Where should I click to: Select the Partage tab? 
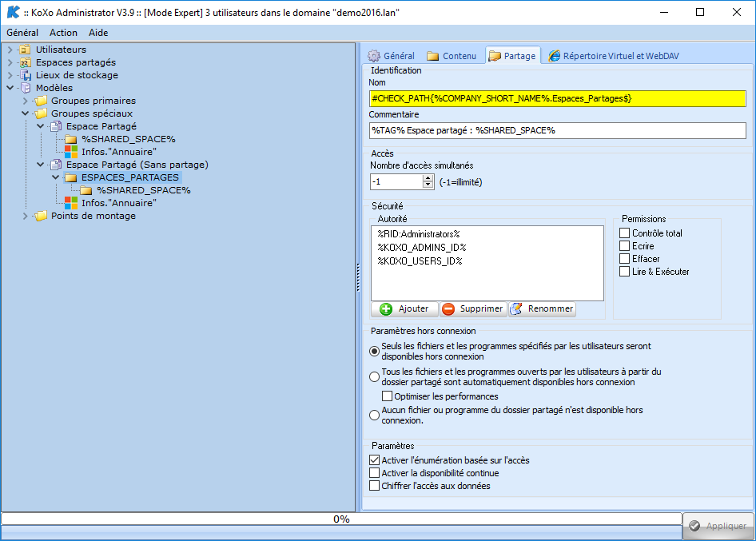point(512,56)
